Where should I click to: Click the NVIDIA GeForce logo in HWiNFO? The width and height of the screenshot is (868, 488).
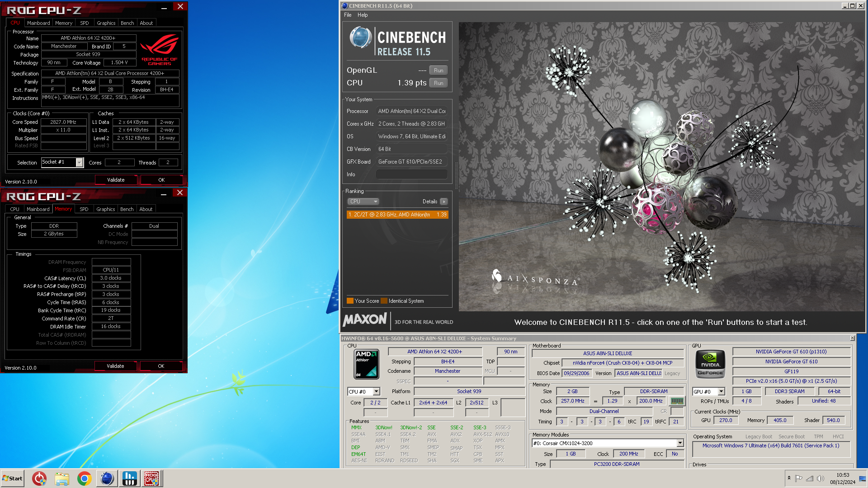point(710,364)
